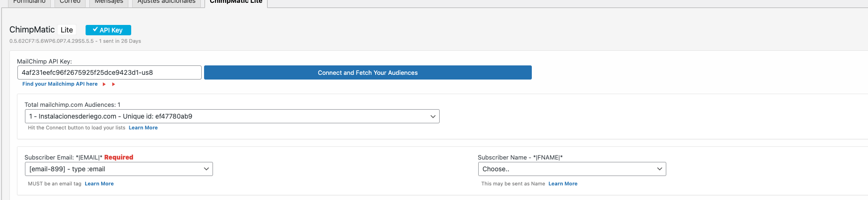The height and width of the screenshot is (200, 868).
Task: Click the Lite label next to ChimpMatic
Action: point(67,30)
